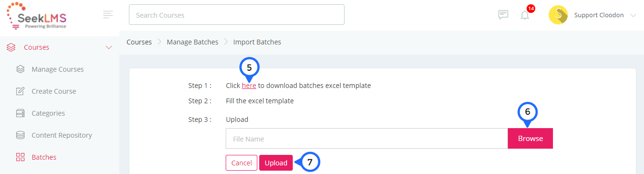The height and width of the screenshot is (174, 644).
Task: Click the Upload button
Action: tap(276, 163)
